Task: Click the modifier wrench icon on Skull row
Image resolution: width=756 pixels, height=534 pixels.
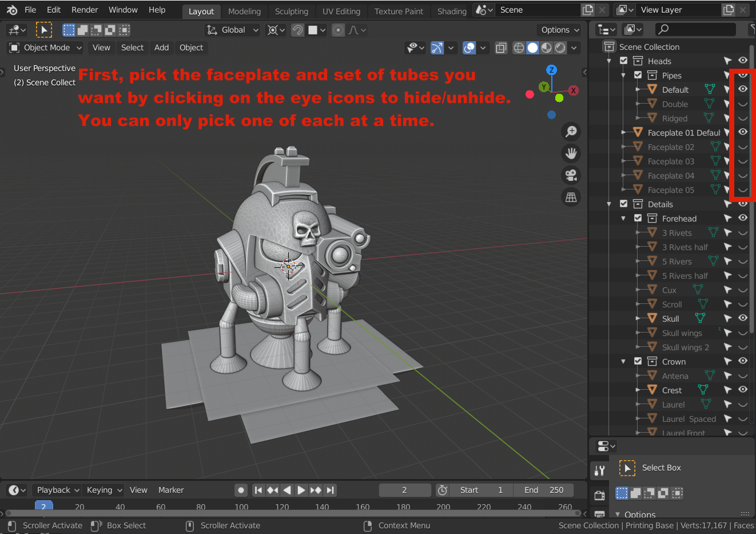Action: pyautogui.click(x=700, y=318)
